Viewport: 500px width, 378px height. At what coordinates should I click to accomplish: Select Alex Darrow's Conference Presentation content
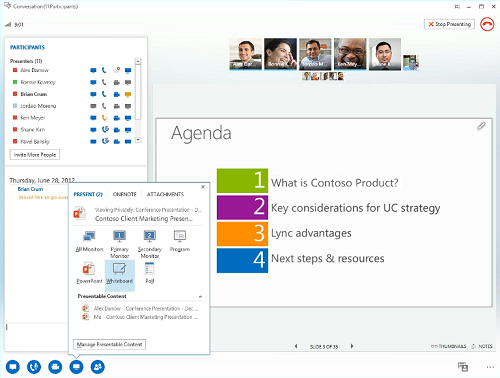(140, 309)
